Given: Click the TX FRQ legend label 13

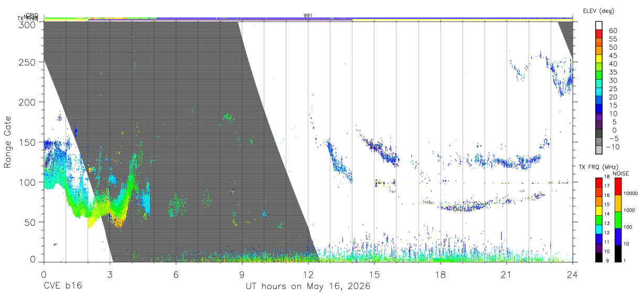Looking at the screenshot, I should [x=607, y=224].
